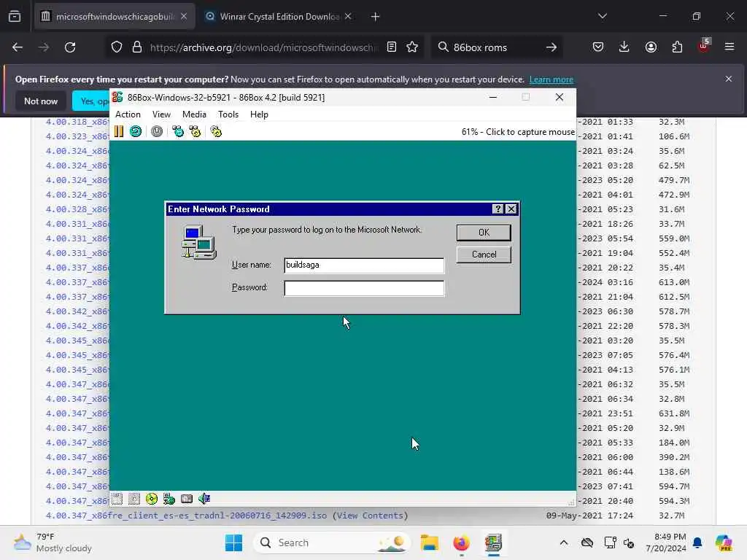Click the site padlock icon in address bar
The image size is (747, 560).
tap(137, 47)
